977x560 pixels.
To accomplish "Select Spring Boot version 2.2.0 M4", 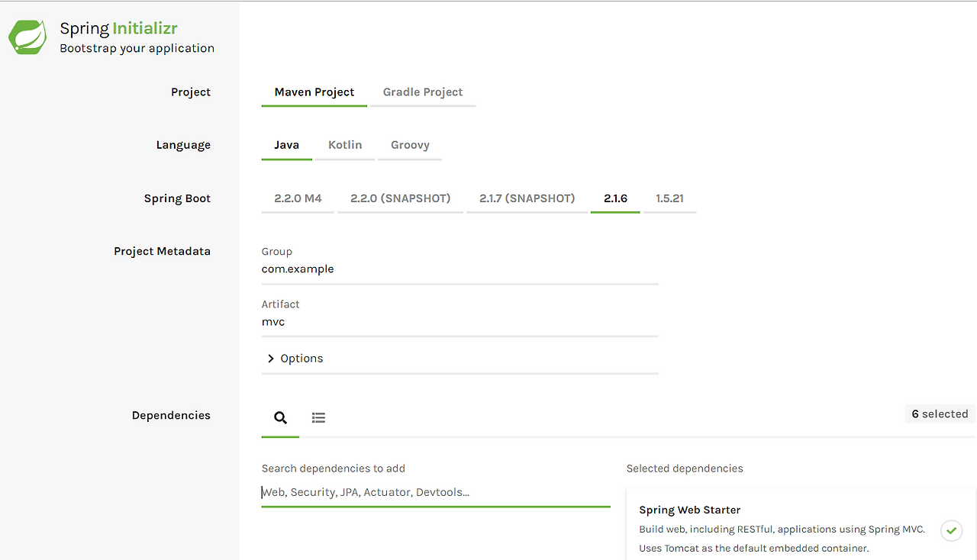I will click(298, 198).
